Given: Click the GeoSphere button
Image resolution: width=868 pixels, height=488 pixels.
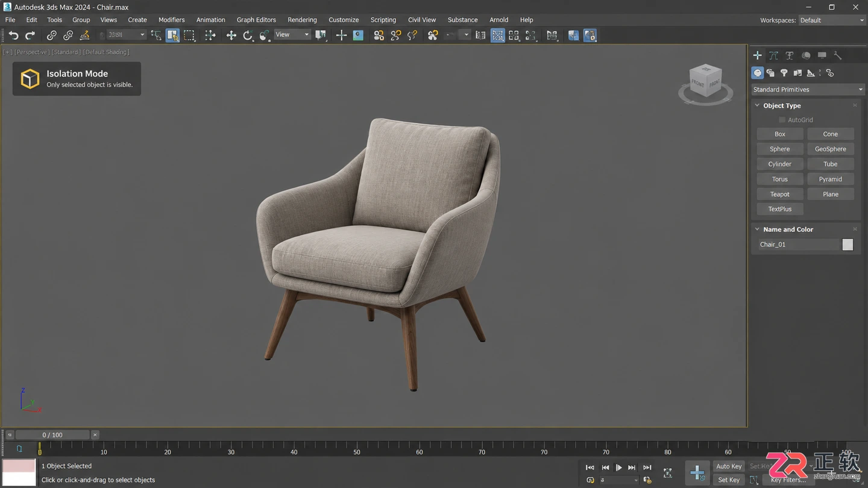Looking at the screenshot, I should click(x=831, y=149).
